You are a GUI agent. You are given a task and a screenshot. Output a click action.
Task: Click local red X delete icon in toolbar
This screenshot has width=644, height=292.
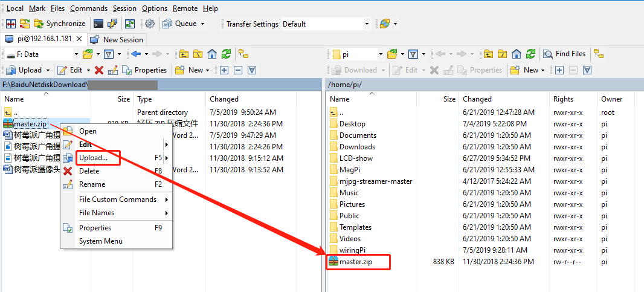tap(99, 70)
